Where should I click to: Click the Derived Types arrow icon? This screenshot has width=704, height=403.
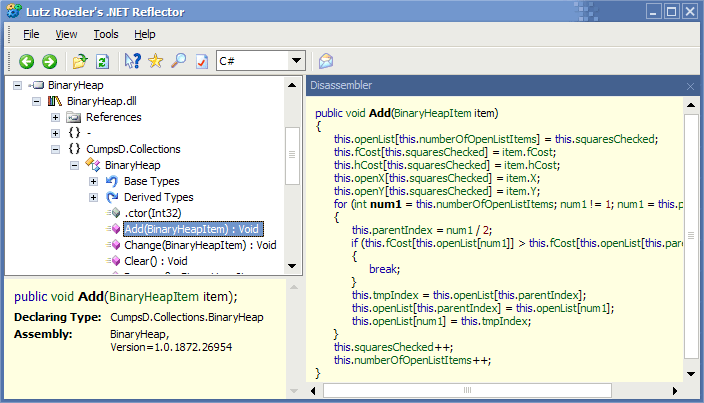[x=111, y=197]
